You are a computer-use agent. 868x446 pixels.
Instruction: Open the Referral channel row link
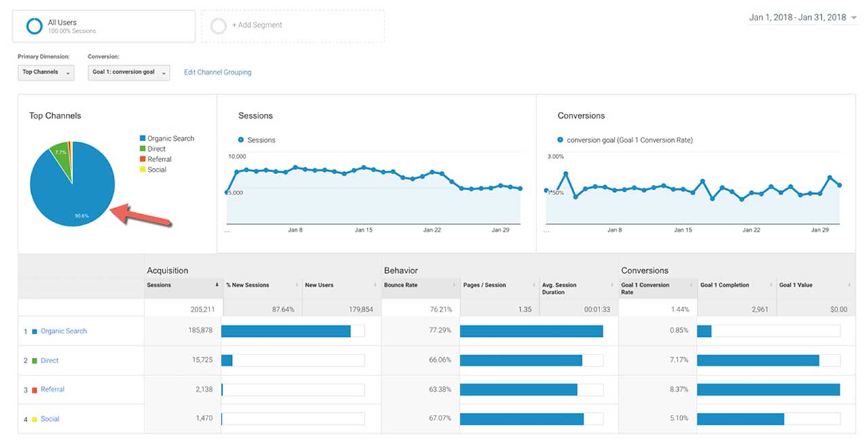(x=52, y=390)
